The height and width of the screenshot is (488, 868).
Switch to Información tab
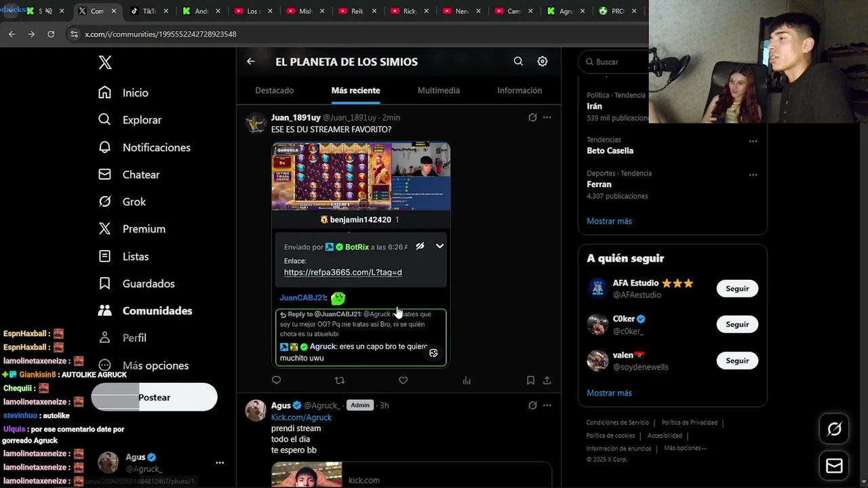click(519, 90)
